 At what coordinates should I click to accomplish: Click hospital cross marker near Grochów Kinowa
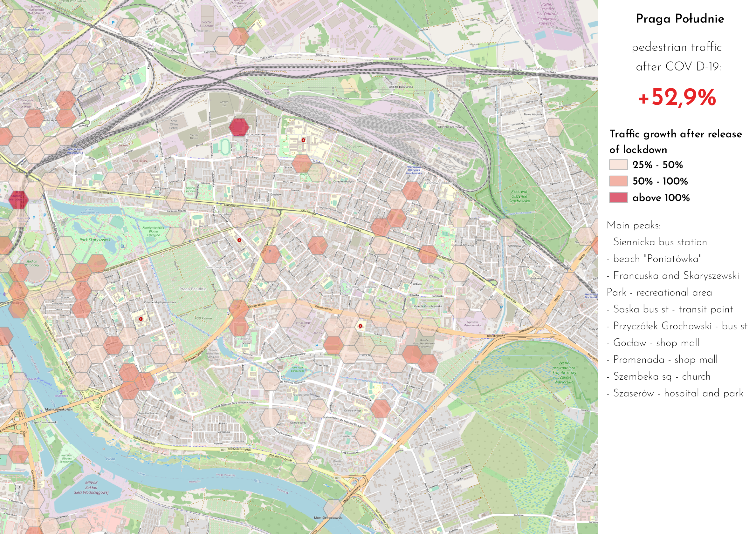[x=239, y=240]
